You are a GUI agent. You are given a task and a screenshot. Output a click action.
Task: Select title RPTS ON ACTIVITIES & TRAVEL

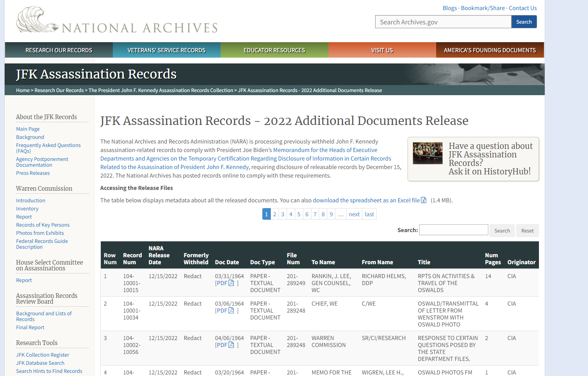446,283
